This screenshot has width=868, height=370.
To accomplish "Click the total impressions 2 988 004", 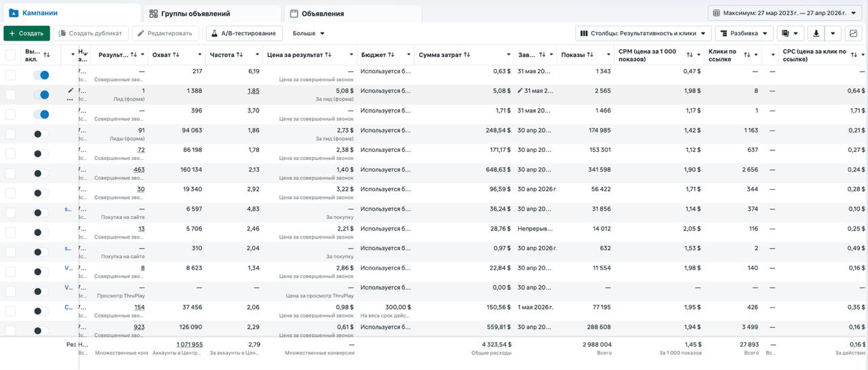I will [x=597, y=344].
